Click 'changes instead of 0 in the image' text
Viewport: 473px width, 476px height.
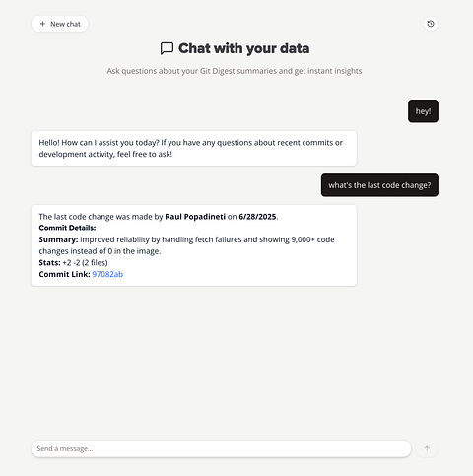(x=100, y=251)
